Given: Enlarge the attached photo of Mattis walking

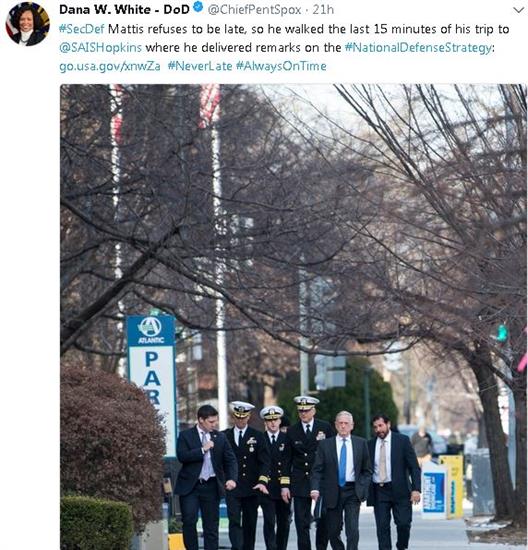Looking at the screenshot, I should pyautogui.click(x=293, y=317).
